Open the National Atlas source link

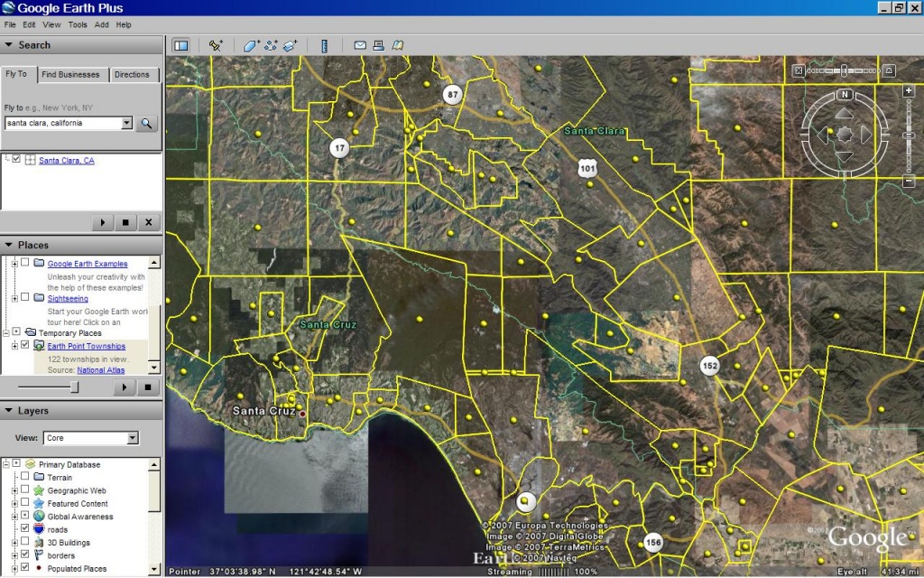[100, 369]
